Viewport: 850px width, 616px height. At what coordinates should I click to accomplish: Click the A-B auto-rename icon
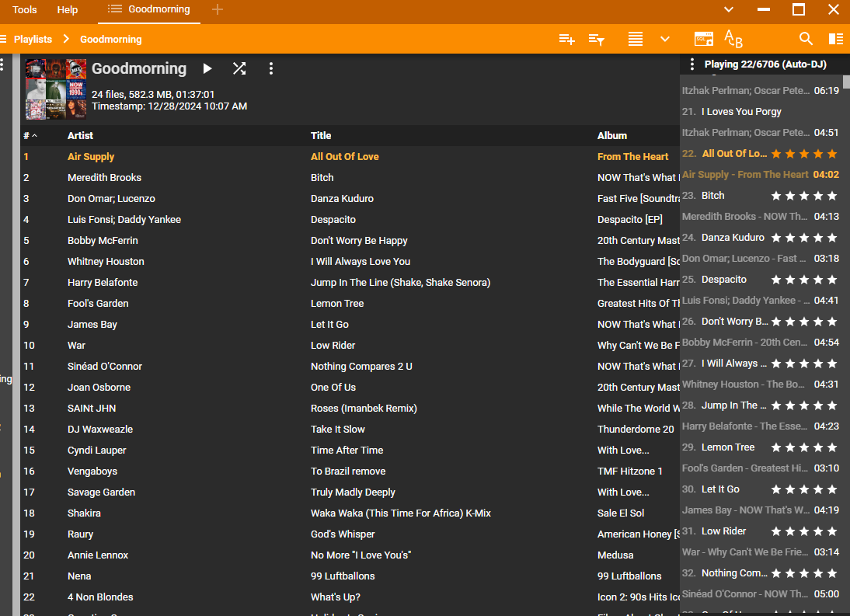[x=733, y=39]
